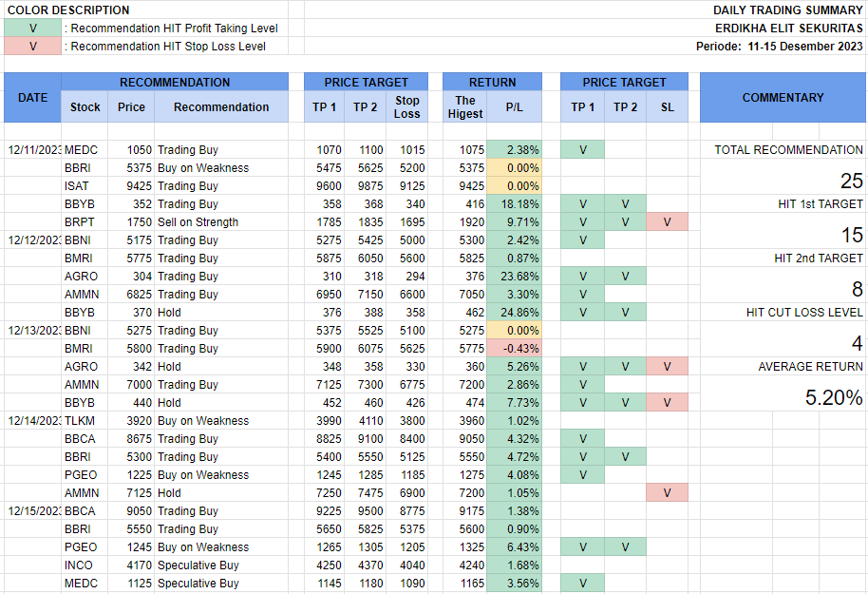The height and width of the screenshot is (594, 868).
Task: Click the Stop Loss column header
Action: pyautogui.click(x=407, y=107)
